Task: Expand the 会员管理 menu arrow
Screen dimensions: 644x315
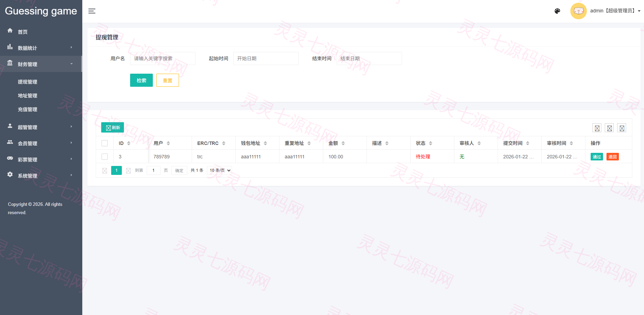Action: point(71,143)
